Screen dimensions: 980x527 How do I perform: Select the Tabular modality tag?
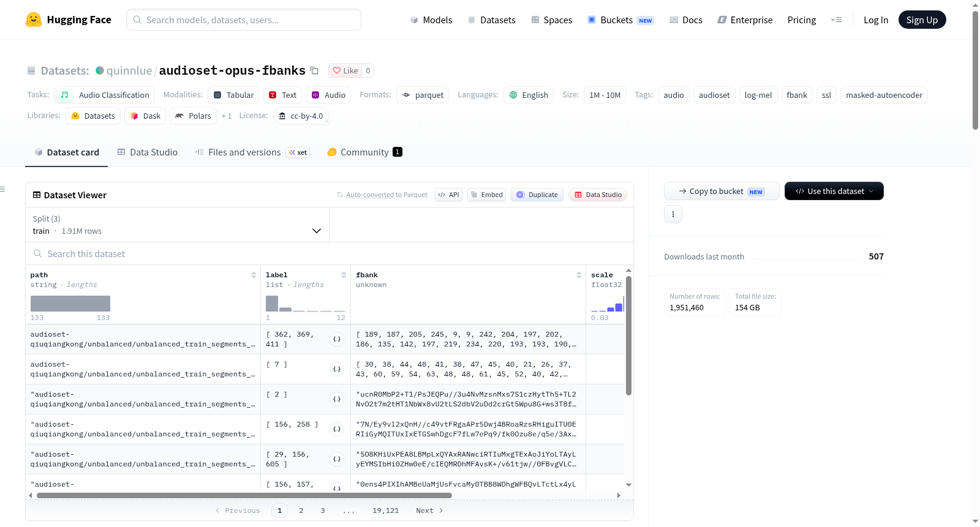tap(233, 95)
